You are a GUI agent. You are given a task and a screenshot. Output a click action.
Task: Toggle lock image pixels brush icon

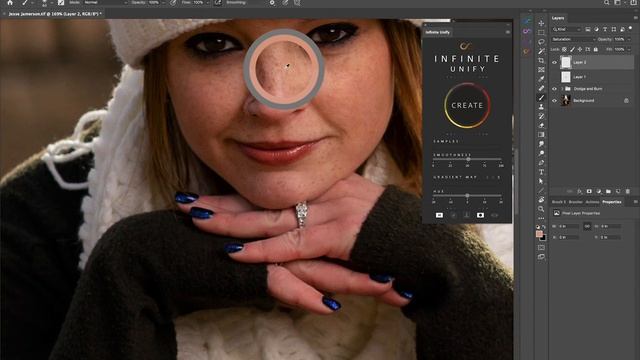click(572, 49)
